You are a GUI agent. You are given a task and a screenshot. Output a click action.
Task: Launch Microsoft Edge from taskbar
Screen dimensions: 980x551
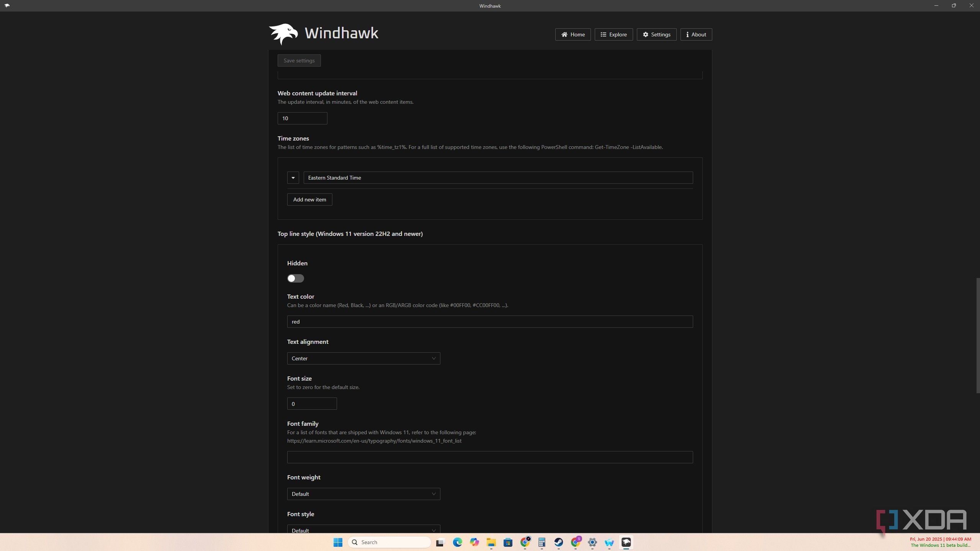pos(457,542)
